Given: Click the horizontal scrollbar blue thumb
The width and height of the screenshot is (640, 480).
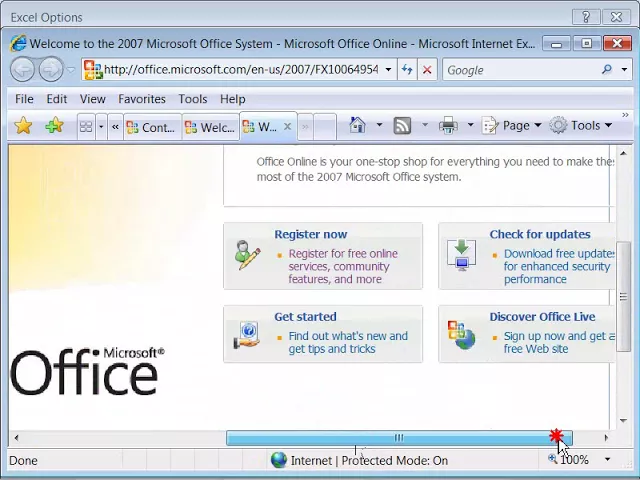Looking at the screenshot, I should click(x=399, y=438).
